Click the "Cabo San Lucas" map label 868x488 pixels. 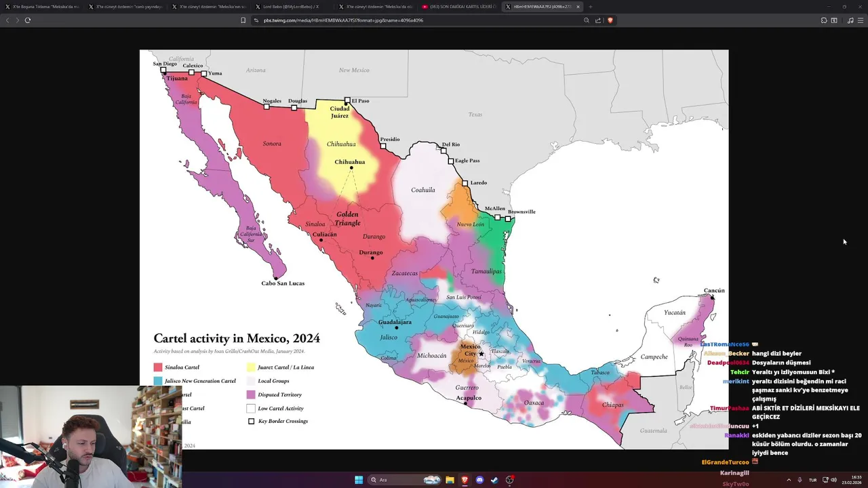pyautogui.click(x=283, y=283)
